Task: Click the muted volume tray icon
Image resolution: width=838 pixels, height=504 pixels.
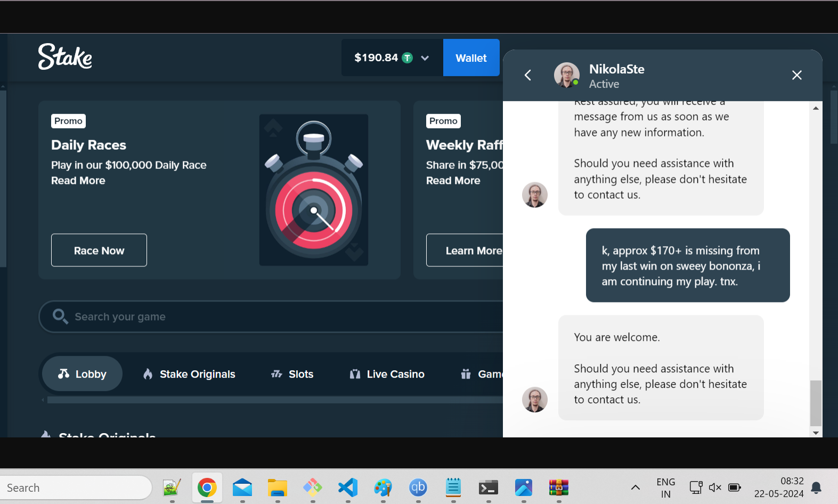Action: point(715,487)
